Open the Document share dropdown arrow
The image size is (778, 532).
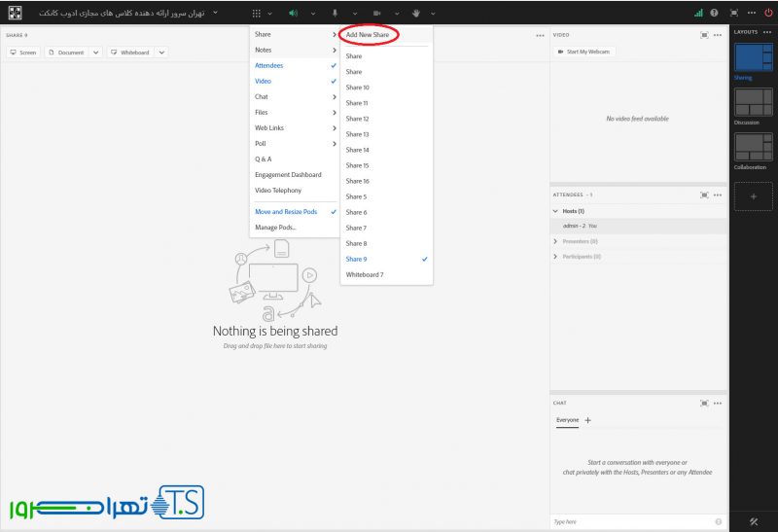coord(95,53)
